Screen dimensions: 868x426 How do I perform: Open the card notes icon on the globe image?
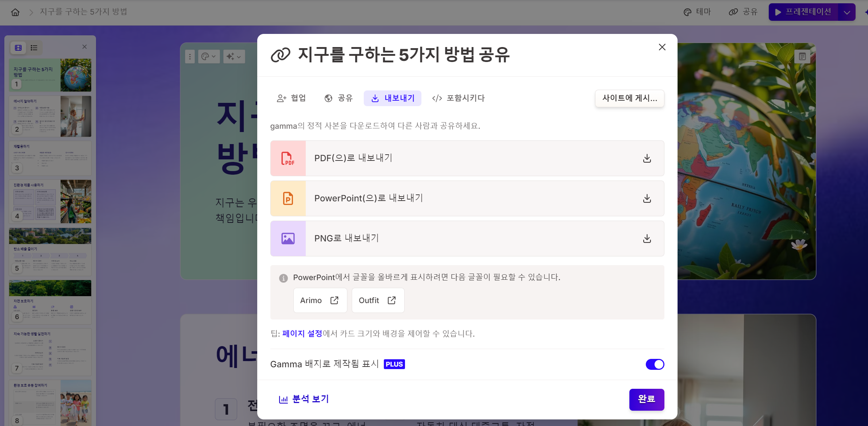point(802,57)
